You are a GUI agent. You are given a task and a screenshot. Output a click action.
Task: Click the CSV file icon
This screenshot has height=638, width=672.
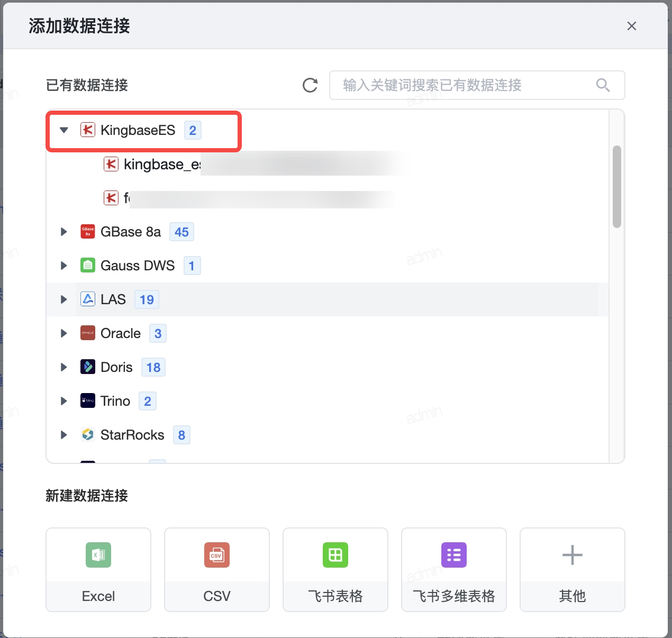[217, 555]
